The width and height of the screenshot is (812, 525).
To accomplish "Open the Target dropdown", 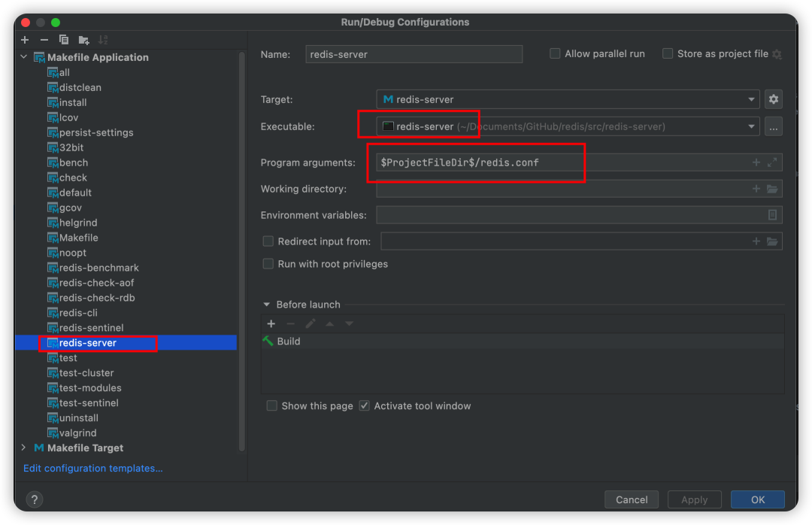I will (751, 99).
